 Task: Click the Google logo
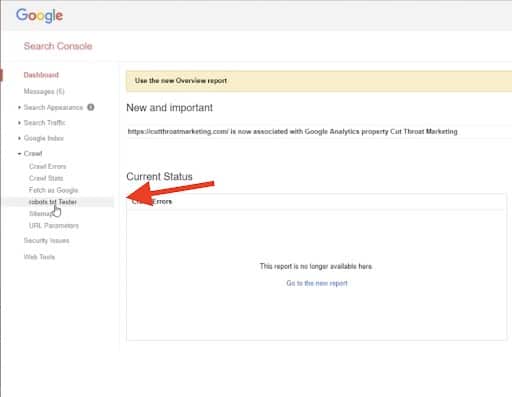click(39, 15)
